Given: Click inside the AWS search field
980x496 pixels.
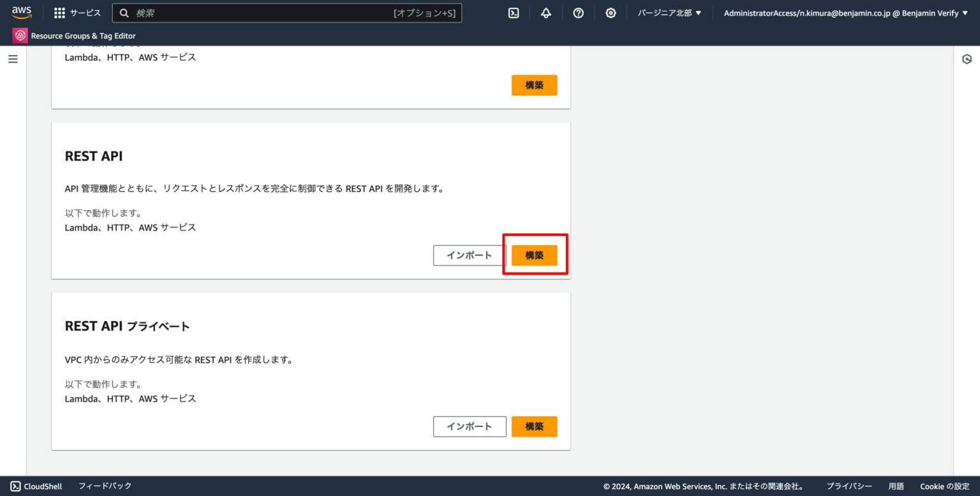Looking at the screenshot, I should pyautogui.click(x=287, y=12).
